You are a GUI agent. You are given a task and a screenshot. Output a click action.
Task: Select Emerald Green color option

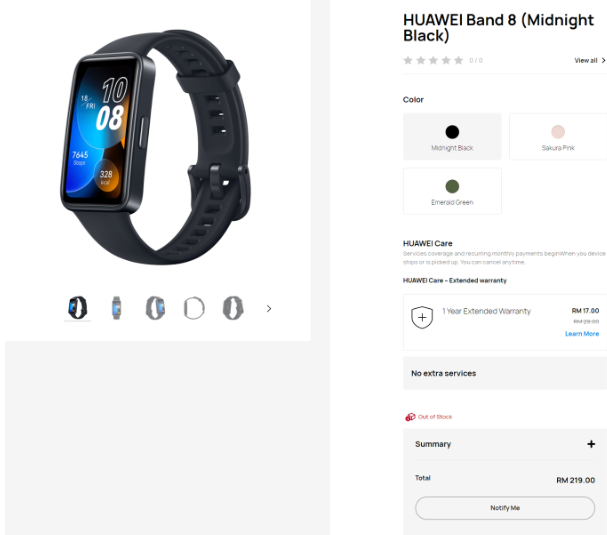[452, 191]
